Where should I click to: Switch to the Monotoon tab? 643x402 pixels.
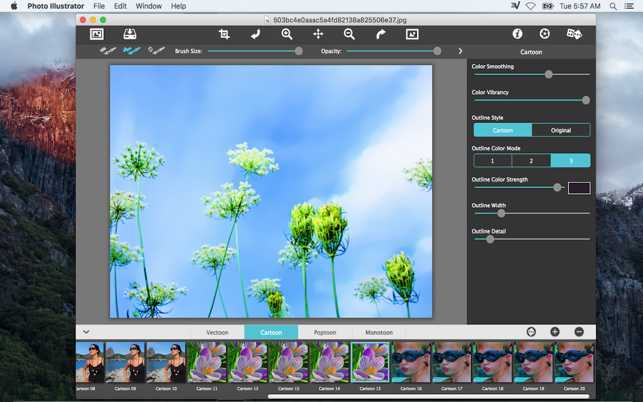click(x=379, y=332)
